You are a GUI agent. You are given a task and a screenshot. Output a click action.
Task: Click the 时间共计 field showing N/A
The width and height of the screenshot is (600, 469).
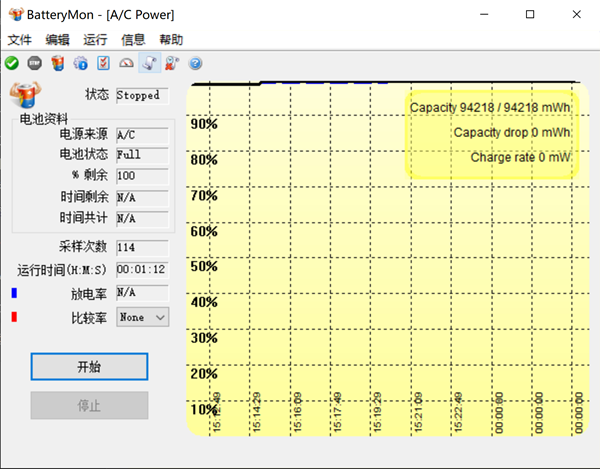pos(142,219)
